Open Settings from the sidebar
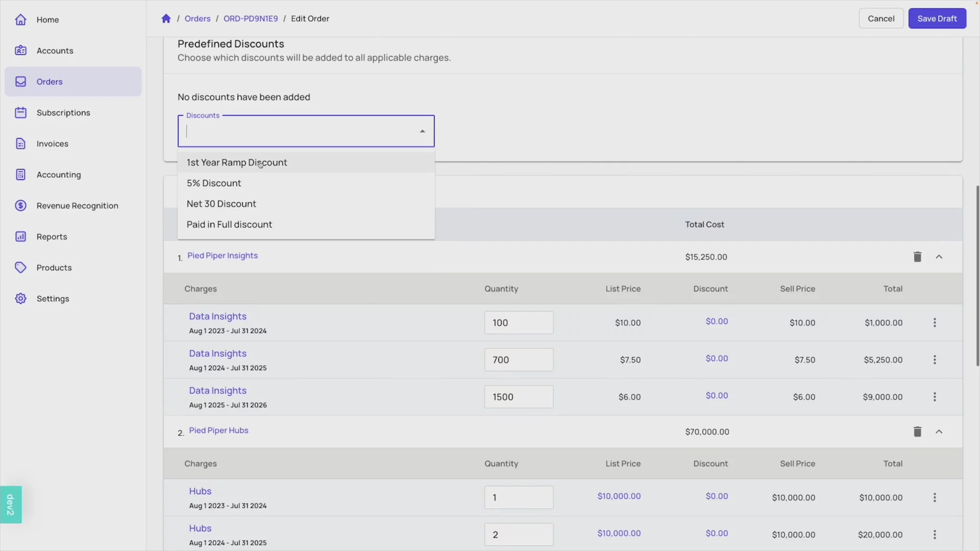 (53, 298)
